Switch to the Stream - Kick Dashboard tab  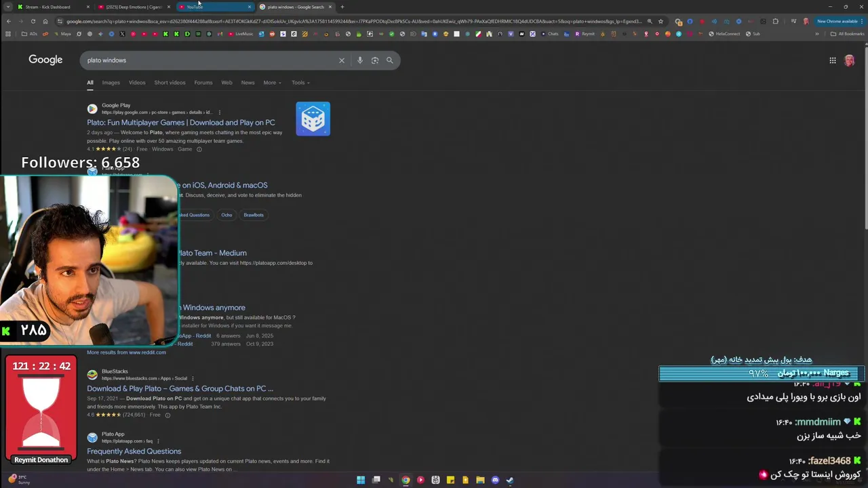(x=53, y=7)
